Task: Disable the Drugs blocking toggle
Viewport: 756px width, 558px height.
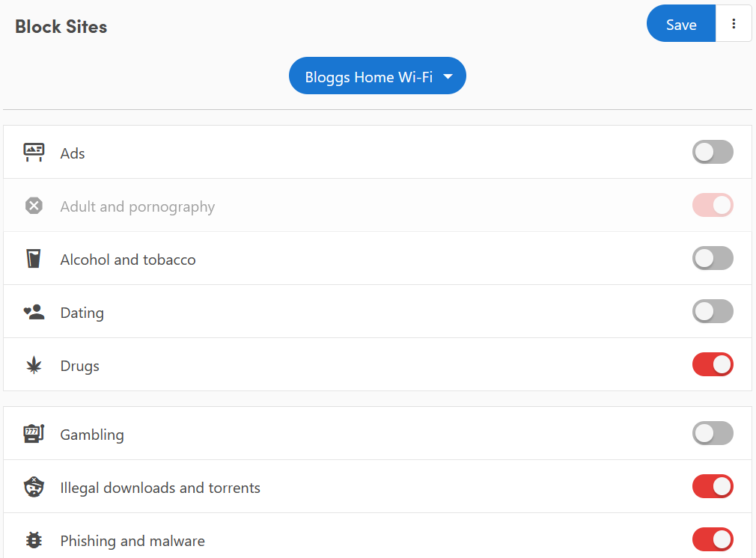Action: tap(713, 364)
